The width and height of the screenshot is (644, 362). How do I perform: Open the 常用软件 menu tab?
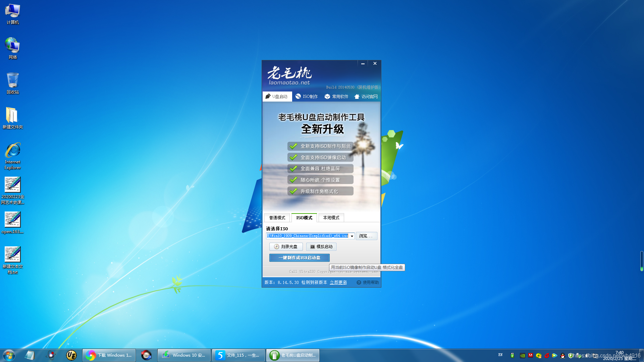336,97
